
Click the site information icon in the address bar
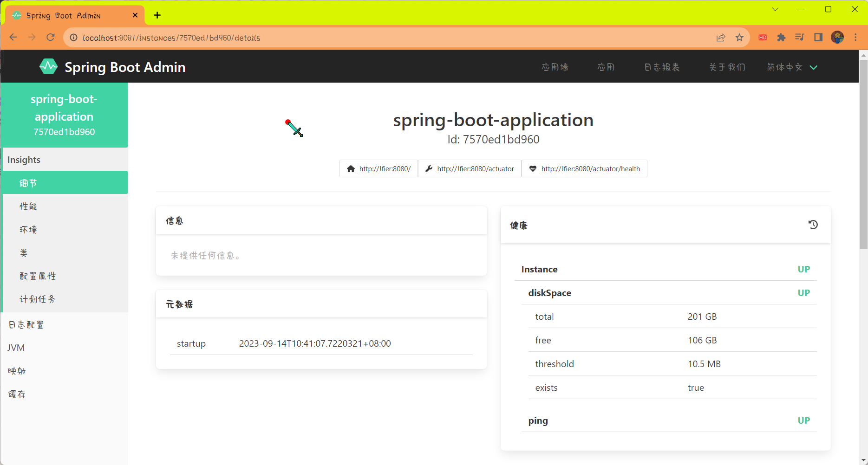[x=73, y=38]
